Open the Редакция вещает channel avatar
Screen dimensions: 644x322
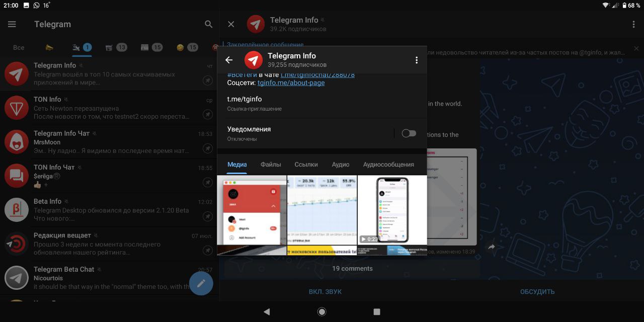click(17, 244)
